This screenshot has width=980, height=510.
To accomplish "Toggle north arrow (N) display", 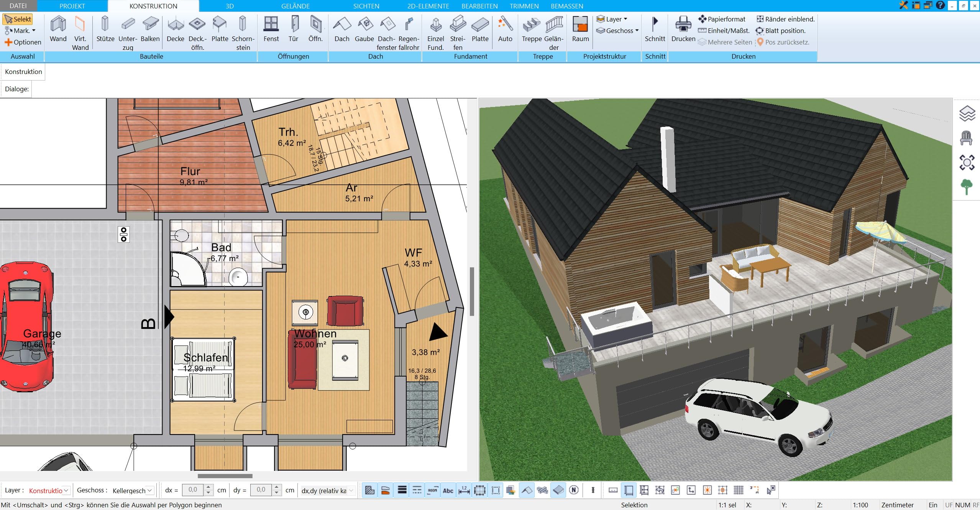I will [x=574, y=490].
